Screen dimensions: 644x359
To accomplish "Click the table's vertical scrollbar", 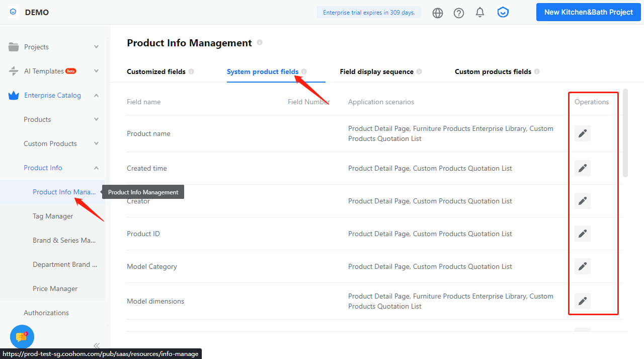I will tap(625, 133).
